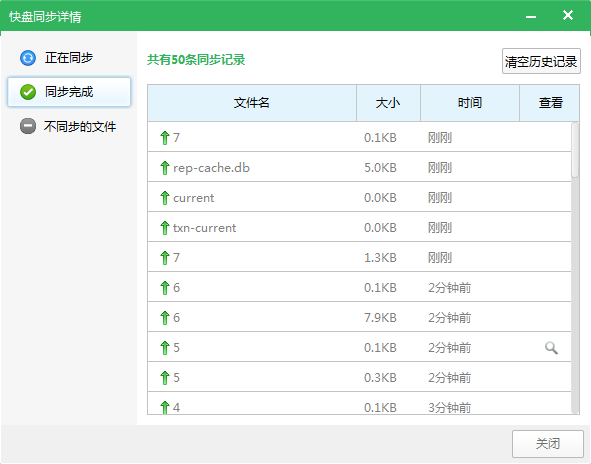Minimize the 快盘同步详情 window
591x464 pixels.
(x=531, y=17)
